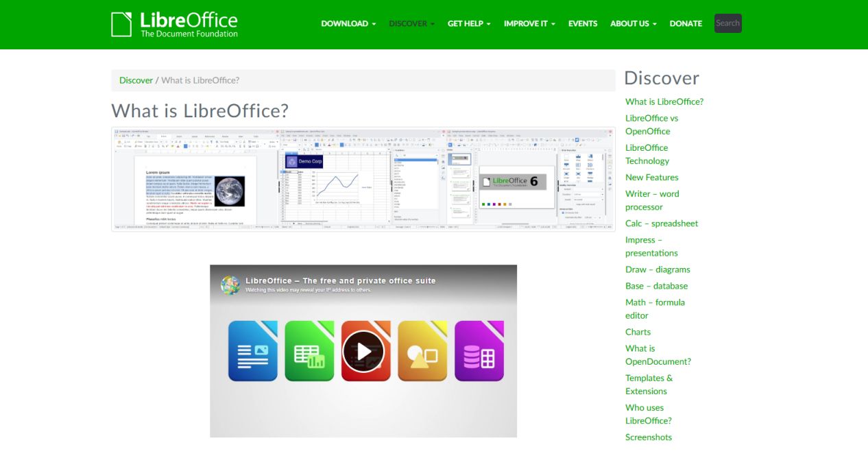
Task: Open the About Us dropdown
Action: (x=634, y=23)
